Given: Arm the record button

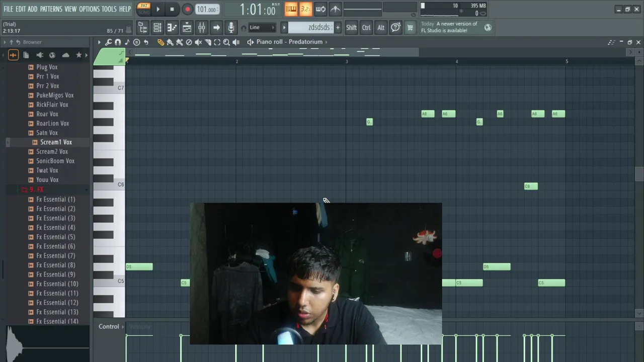Looking at the screenshot, I should click(187, 9).
